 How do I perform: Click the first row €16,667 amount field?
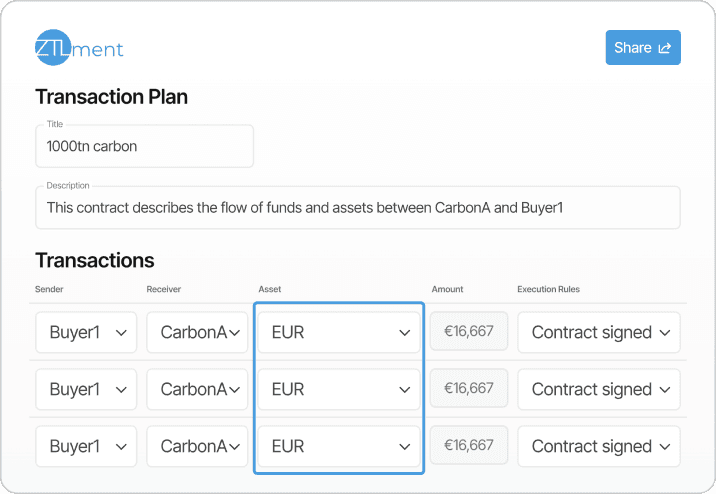click(469, 331)
